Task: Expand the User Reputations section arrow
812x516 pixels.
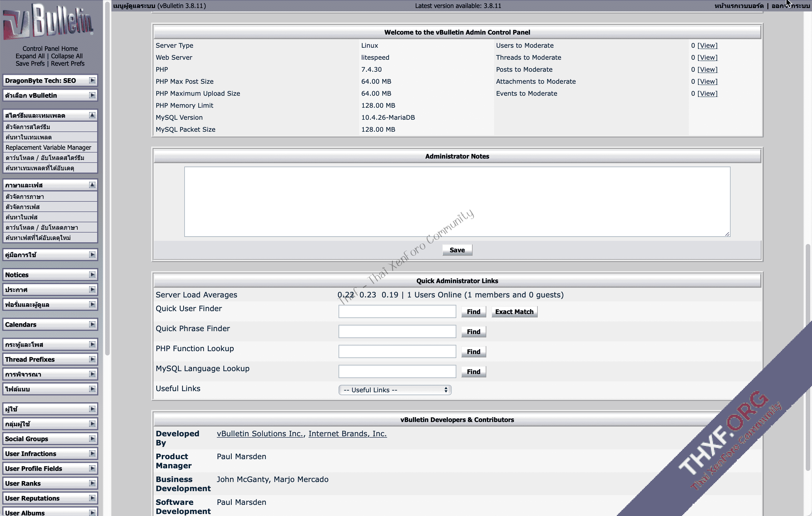Action: [x=92, y=498]
